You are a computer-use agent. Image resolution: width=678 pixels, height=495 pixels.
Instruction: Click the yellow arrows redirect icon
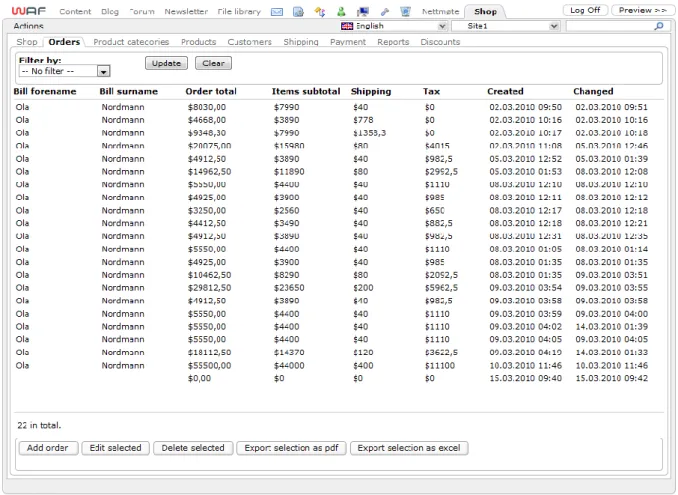[x=320, y=12]
